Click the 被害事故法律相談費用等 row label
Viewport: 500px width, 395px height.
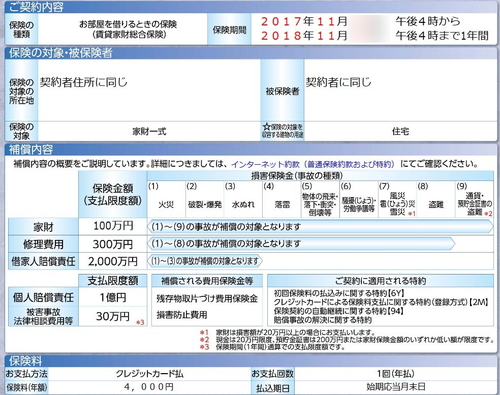click(x=43, y=316)
